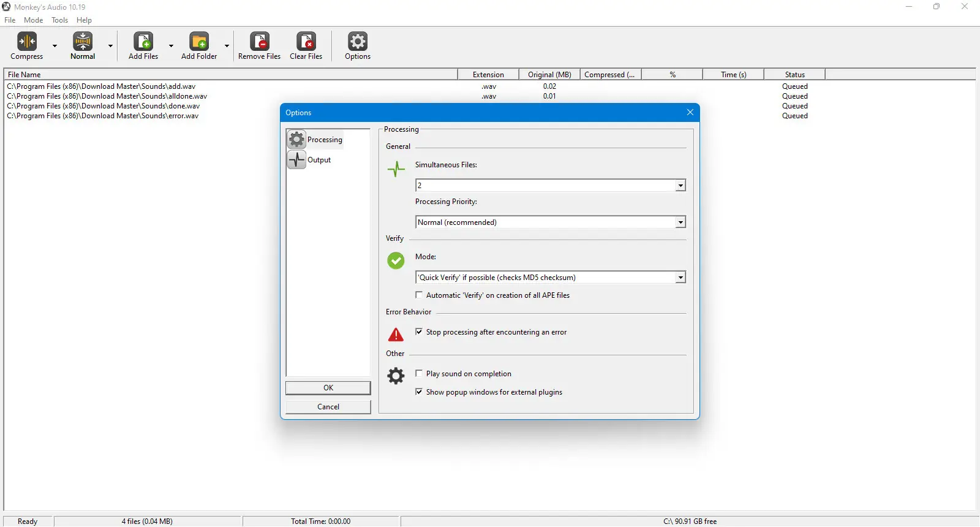
Task: Click the Normal compression level icon
Action: [83, 42]
